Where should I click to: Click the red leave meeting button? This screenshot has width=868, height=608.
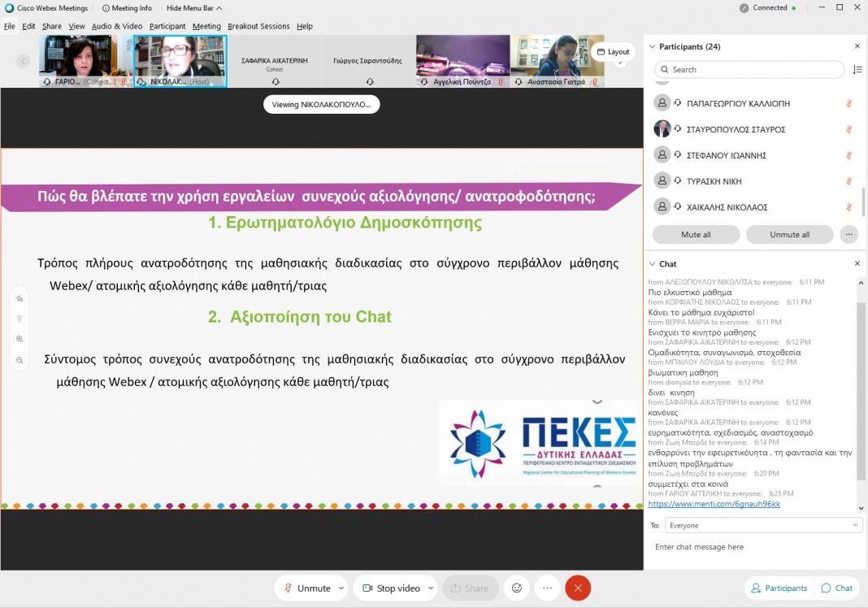[x=578, y=588]
